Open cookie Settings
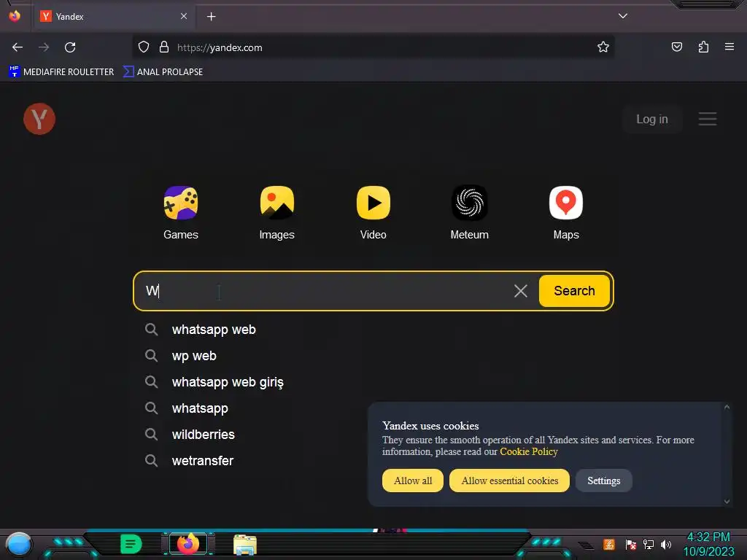 click(603, 481)
